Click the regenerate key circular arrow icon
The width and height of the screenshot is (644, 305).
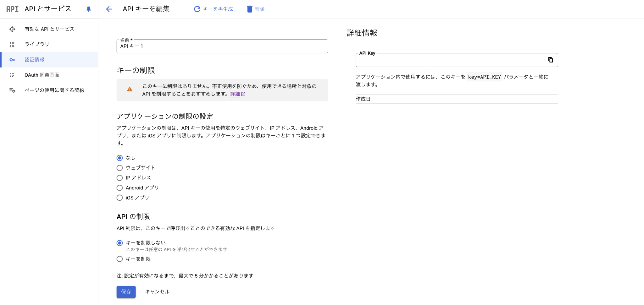pyautogui.click(x=197, y=9)
